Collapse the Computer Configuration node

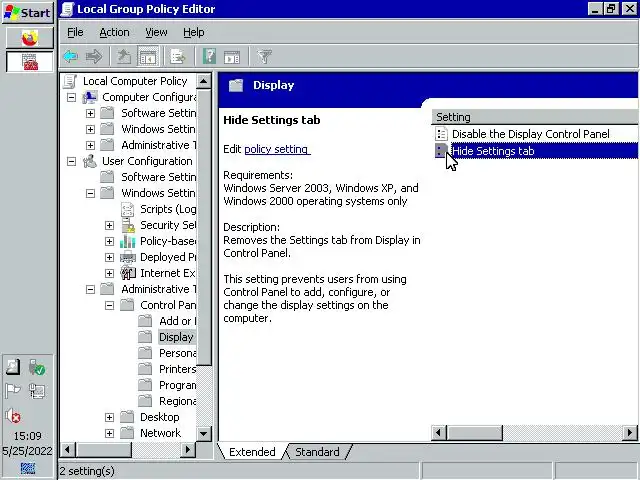[71, 97]
